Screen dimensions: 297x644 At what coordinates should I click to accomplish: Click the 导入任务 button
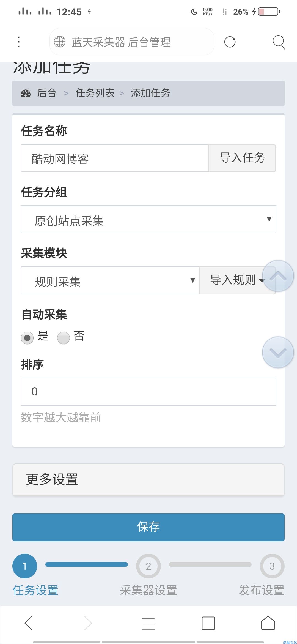pyautogui.click(x=242, y=158)
